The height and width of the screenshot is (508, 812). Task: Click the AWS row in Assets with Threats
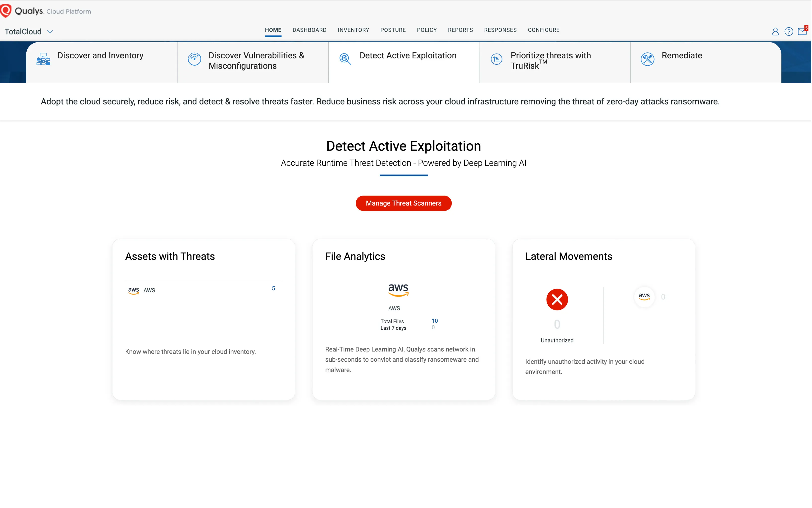coord(149,290)
